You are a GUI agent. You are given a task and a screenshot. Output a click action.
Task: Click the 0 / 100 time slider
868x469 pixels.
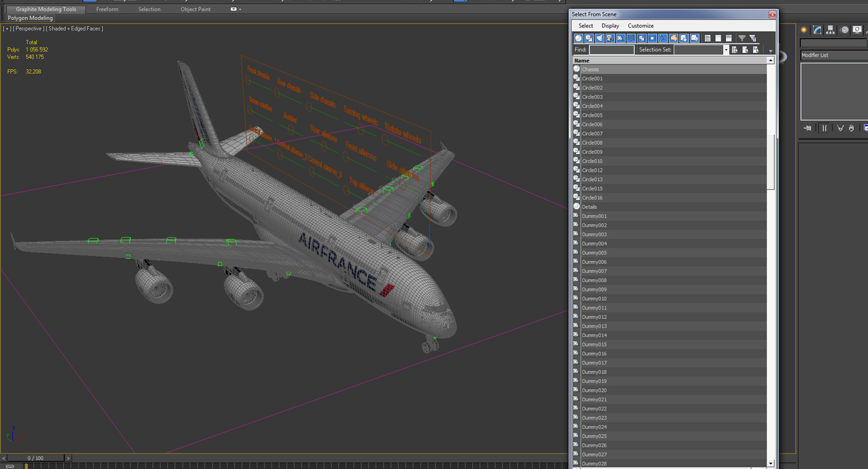pos(36,458)
